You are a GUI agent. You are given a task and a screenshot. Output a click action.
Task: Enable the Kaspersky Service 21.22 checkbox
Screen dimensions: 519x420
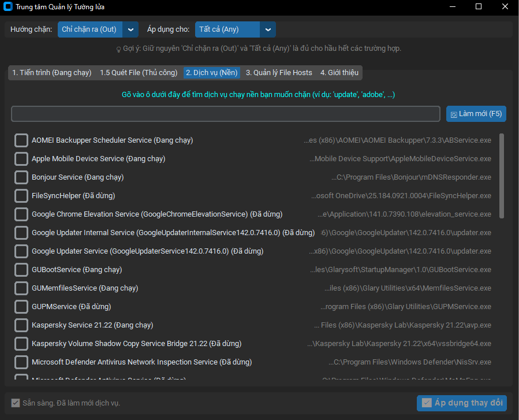pos(21,325)
